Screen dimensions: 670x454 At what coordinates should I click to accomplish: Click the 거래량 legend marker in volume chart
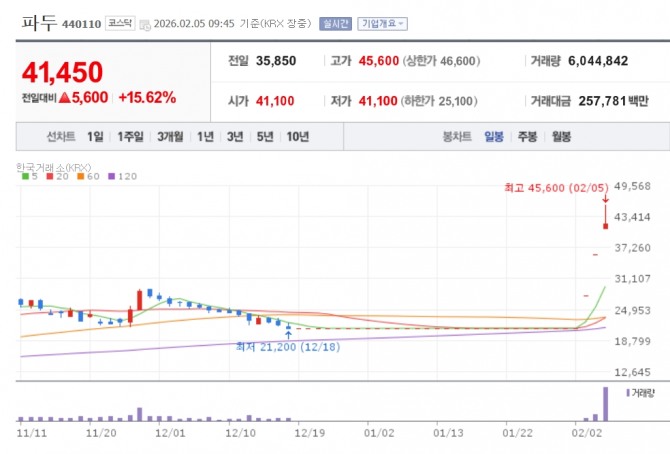point(628,392)
